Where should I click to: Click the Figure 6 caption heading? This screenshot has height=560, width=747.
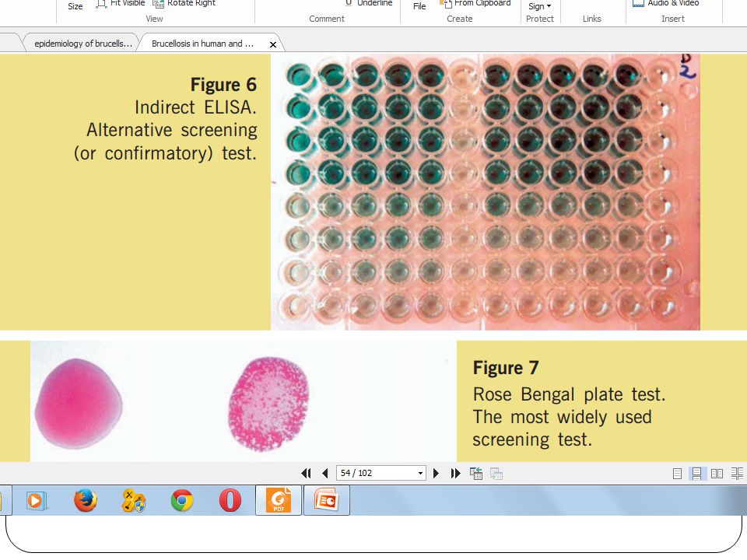[223, 85]
